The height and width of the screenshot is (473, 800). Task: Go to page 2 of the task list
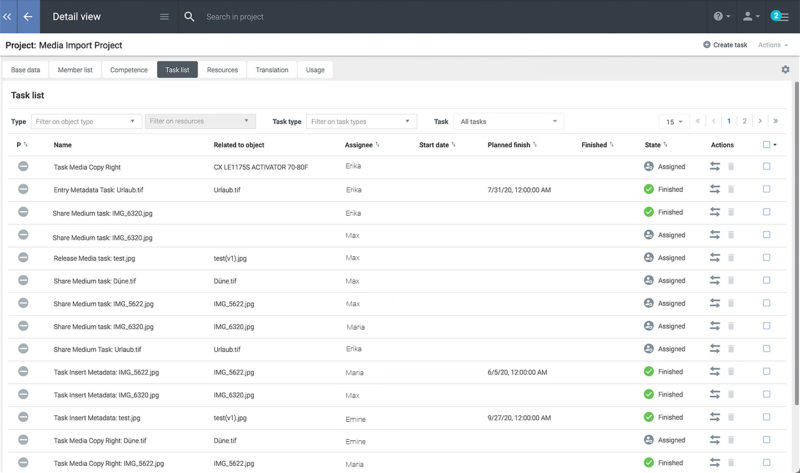pyautogui.click(x=744, y=121)
